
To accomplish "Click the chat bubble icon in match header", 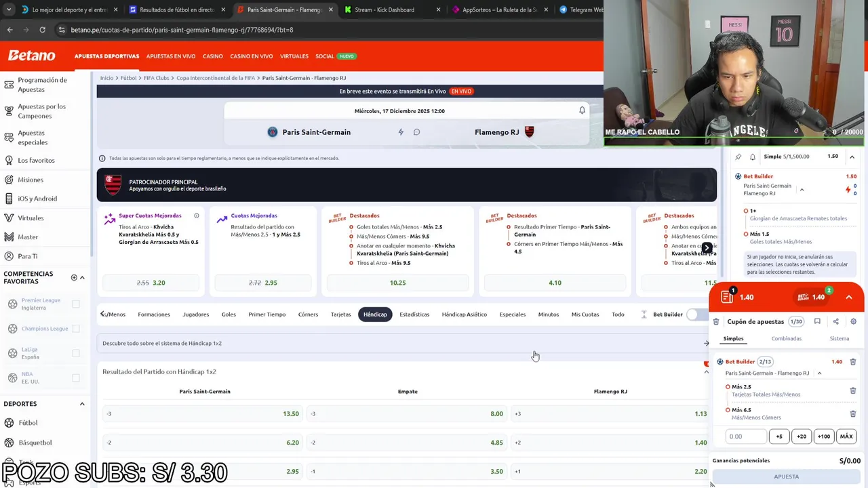I will tap(416, 132).
